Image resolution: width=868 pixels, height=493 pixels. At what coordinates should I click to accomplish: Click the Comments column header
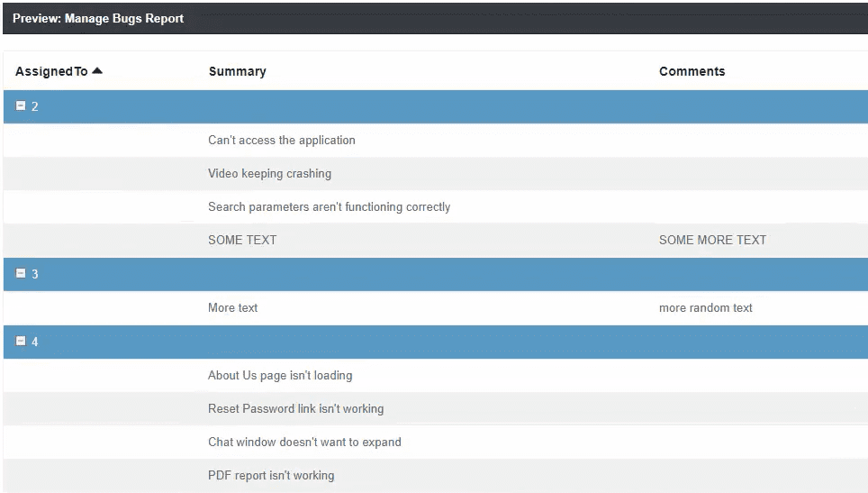692,71
